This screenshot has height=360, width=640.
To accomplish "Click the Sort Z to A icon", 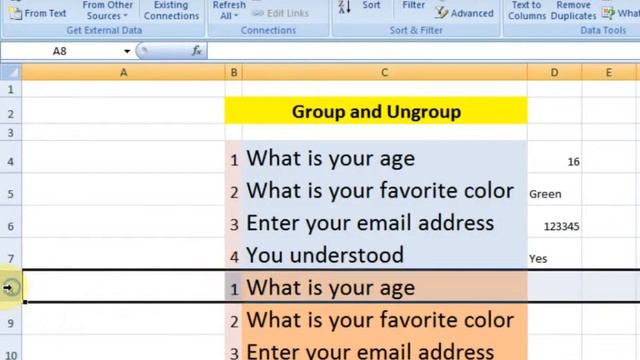I will (344, 7).
